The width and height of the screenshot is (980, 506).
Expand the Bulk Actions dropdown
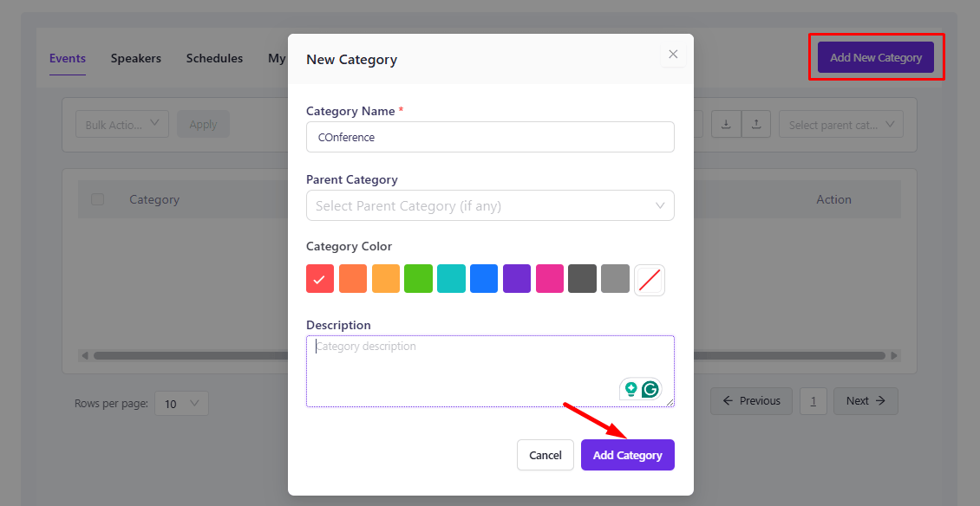point(122,125)
